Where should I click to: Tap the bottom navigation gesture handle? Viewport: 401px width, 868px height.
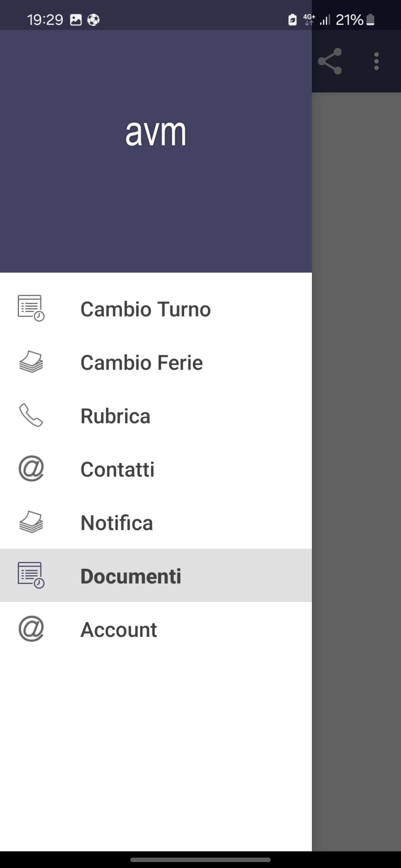[x=200, y=860]
